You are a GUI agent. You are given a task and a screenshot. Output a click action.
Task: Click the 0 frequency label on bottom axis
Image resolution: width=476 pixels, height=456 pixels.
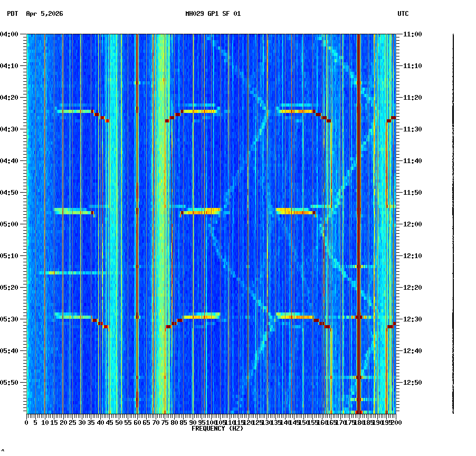click(26, 422)
